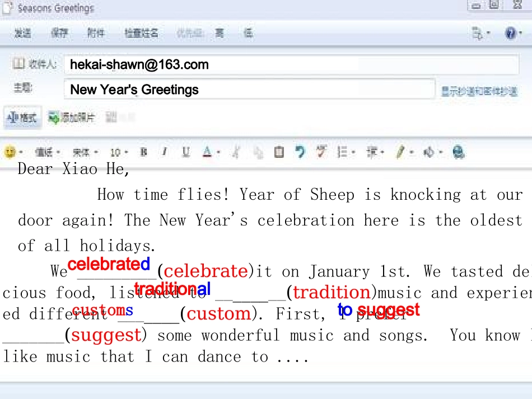Click the clipboard paste icon
The image size is (532, 399).
point(279,152)
